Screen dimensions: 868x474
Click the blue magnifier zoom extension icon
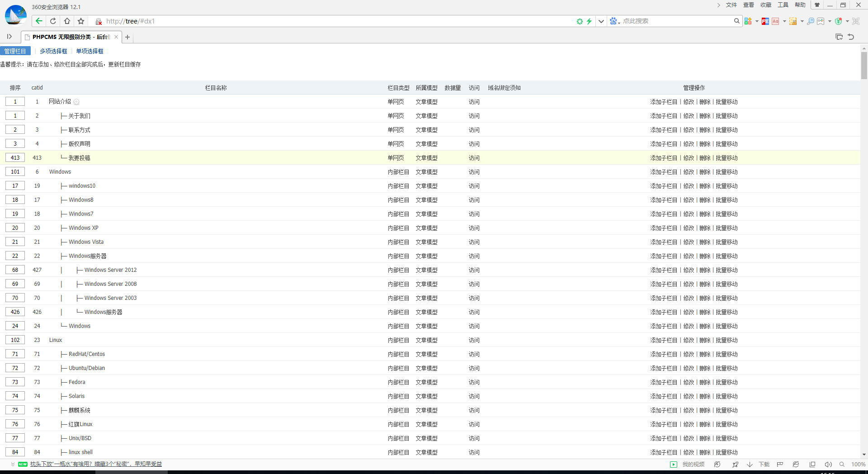[x=811, y=21]
